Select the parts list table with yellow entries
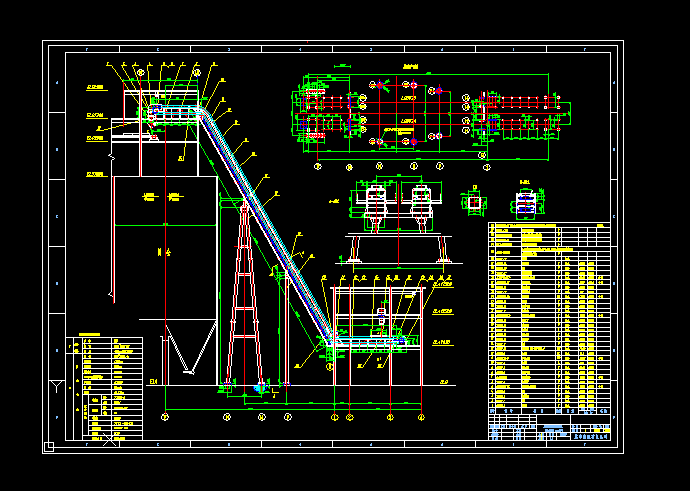Image resolution: width=690 pixels, height=491 pixels. point(549,319)
